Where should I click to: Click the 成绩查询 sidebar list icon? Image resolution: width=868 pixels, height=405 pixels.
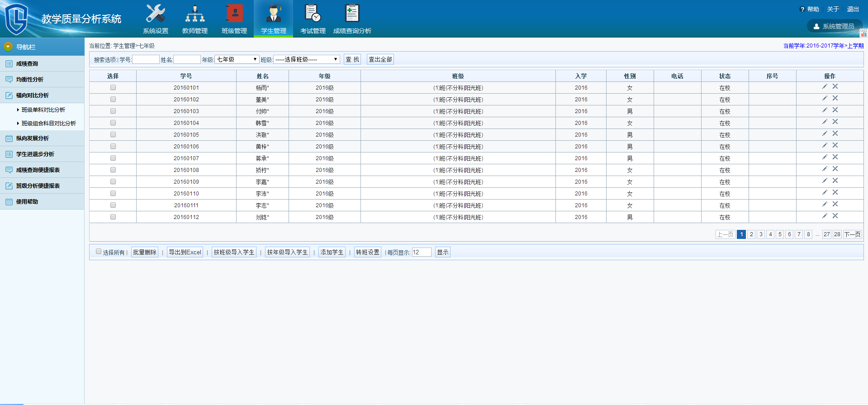click(x=9, y=64)
